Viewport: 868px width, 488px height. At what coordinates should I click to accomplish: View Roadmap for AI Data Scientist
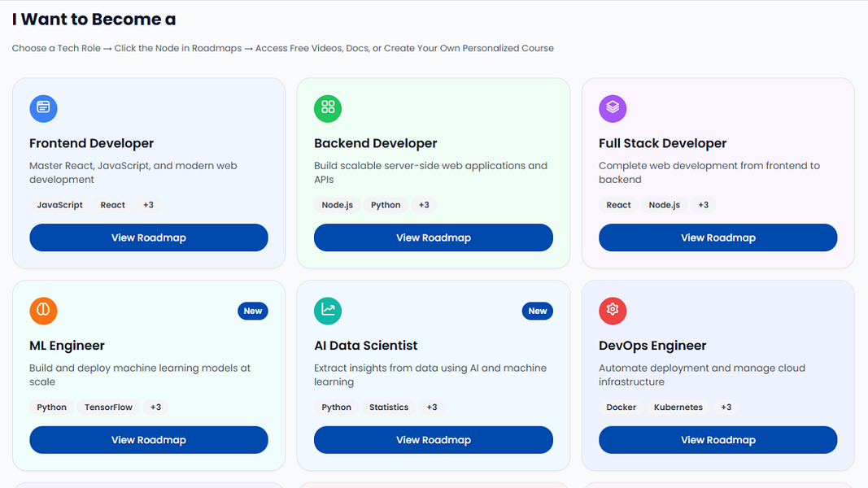tap(434, 440)
